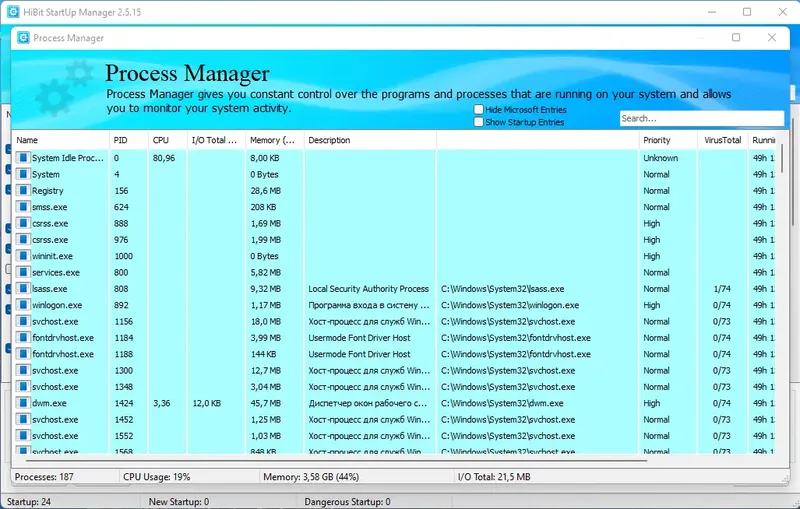The width and height of the screenshot is (800, 509).
Task: Click the Registry process icon
Action: [22, 190]
